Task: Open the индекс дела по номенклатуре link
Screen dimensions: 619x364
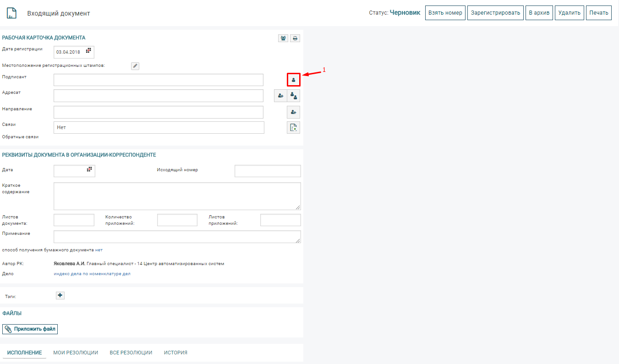Action: click(92, 274)
